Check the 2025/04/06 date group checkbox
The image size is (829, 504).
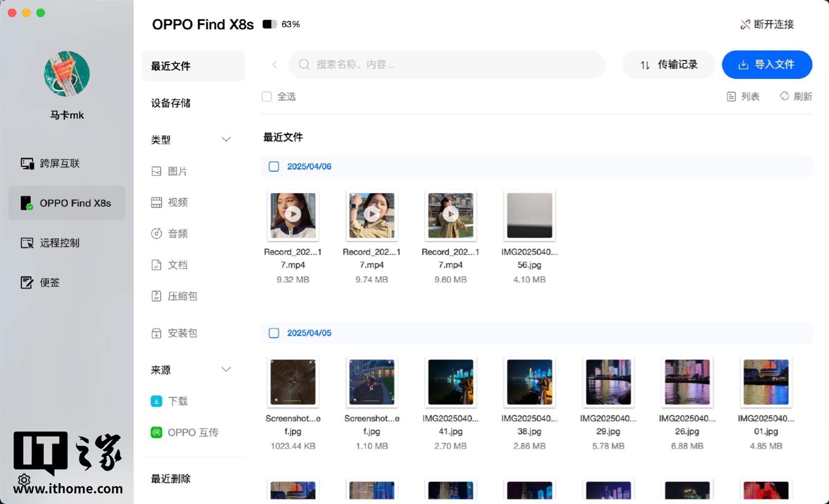[274, 167]
